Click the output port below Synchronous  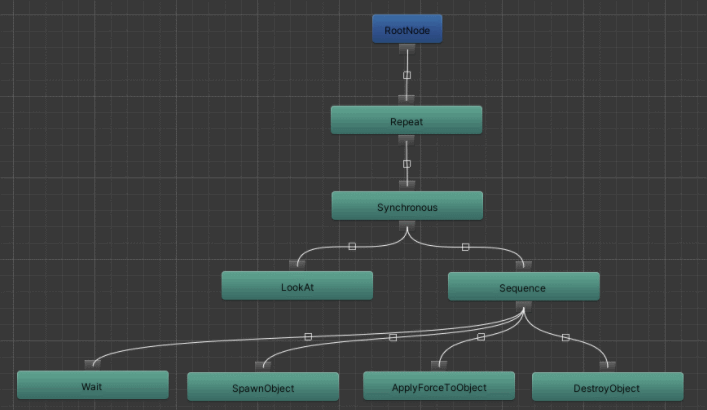[407, 226]
